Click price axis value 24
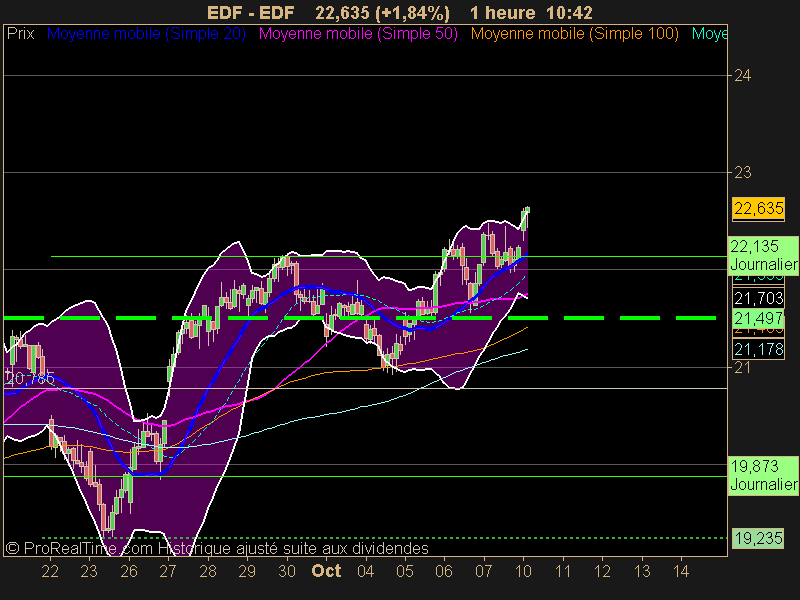The height and width of the screenshot is (600, 800). [x=743, y=76]
